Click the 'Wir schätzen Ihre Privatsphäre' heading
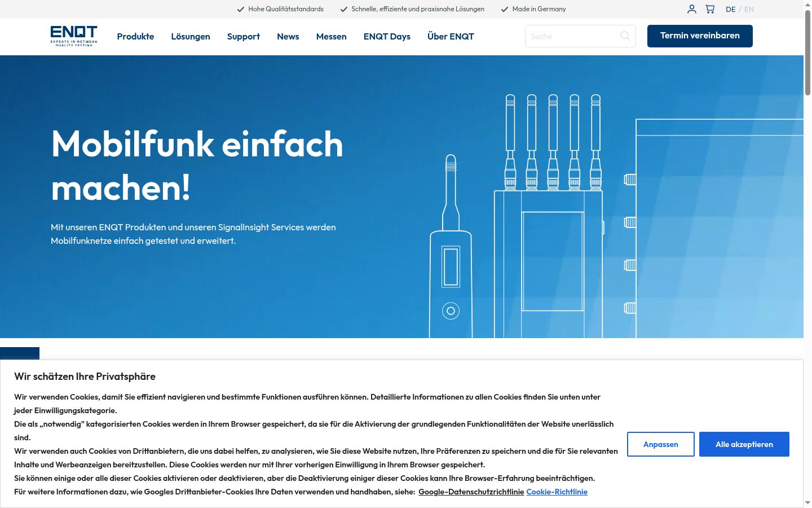 (85, 376)
